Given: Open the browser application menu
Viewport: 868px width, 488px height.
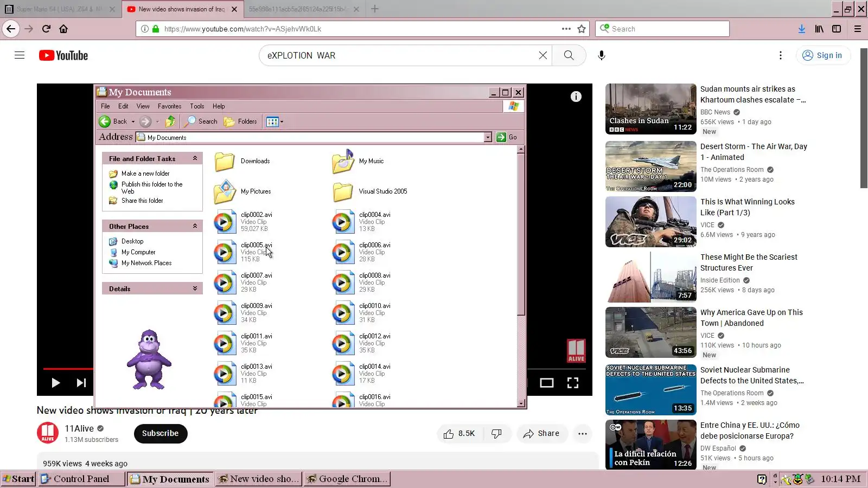Looking at the screenshot, I should tap(858, 29).
